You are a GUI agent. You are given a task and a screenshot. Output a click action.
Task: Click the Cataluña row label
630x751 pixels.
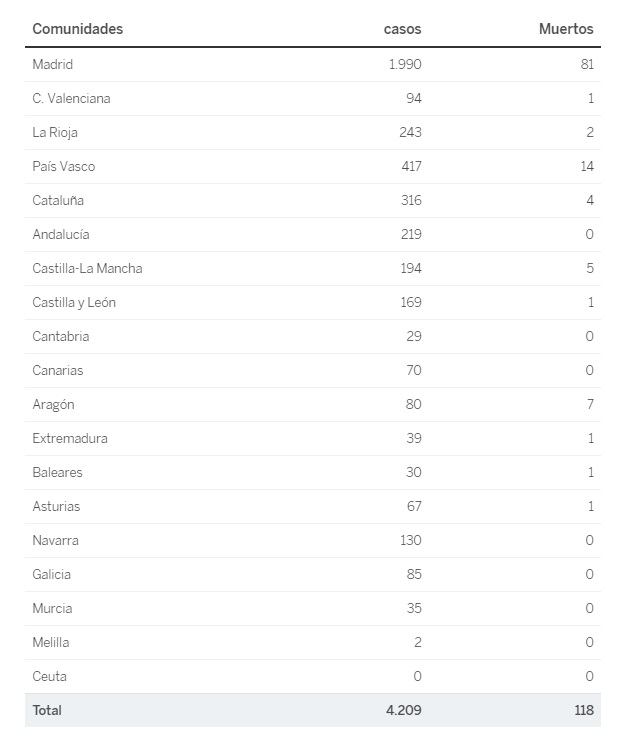[58, 200]
